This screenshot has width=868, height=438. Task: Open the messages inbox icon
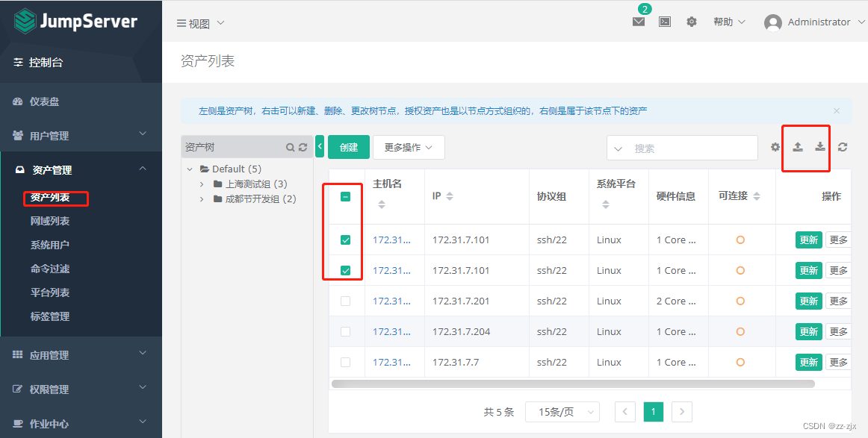[639, 22]
